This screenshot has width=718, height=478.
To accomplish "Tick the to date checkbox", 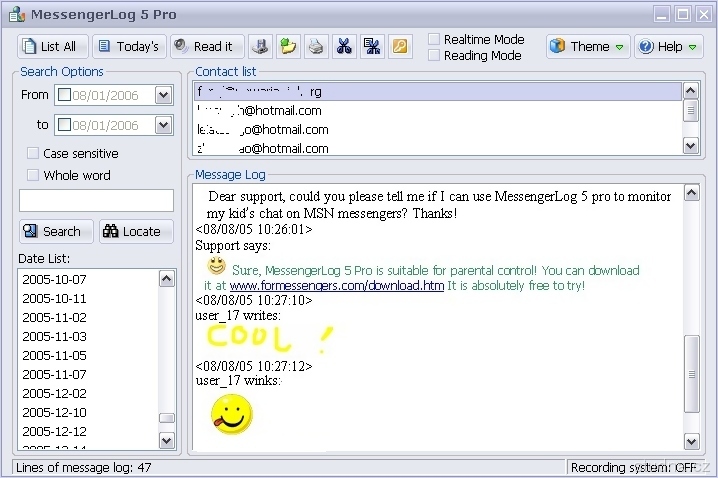I will (65, 125).
